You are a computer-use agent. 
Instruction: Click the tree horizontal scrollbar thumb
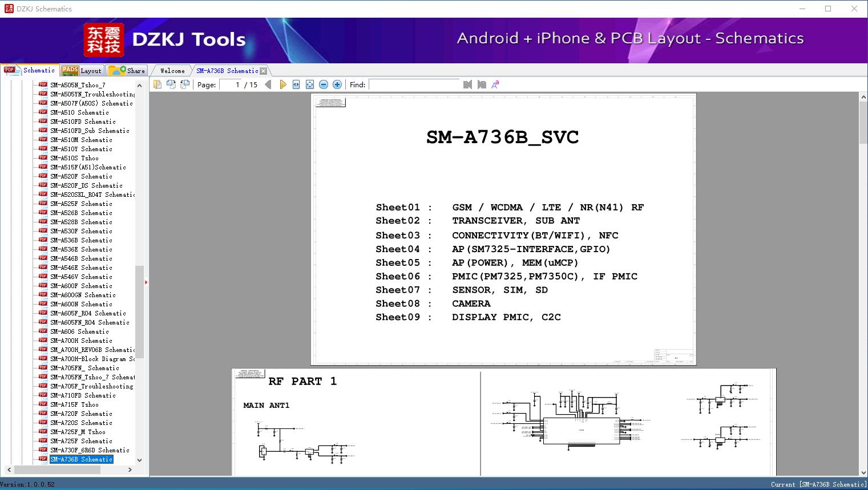pyautogui.click(x=56, y=470)
